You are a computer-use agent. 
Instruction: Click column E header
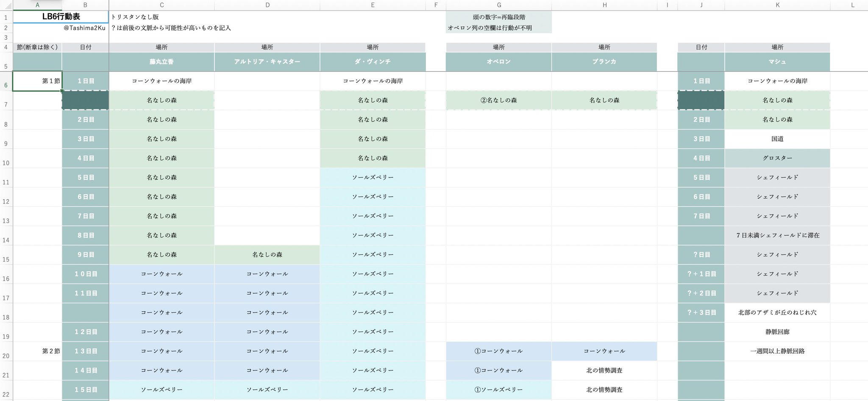[373, 5]
